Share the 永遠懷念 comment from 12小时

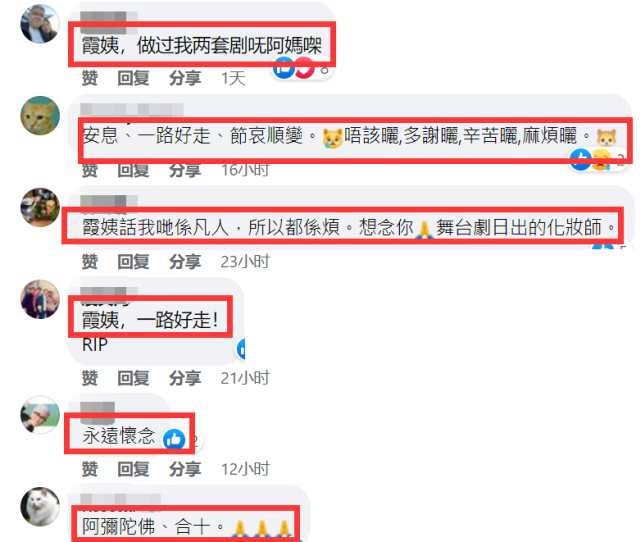(x=185, y=469)
